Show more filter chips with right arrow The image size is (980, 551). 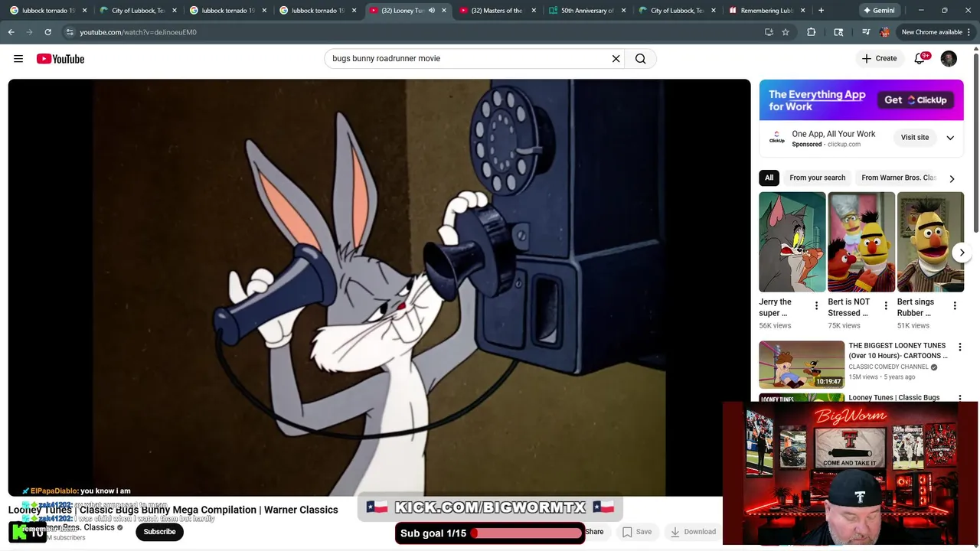pyautogui.click(x=952, y=178)
